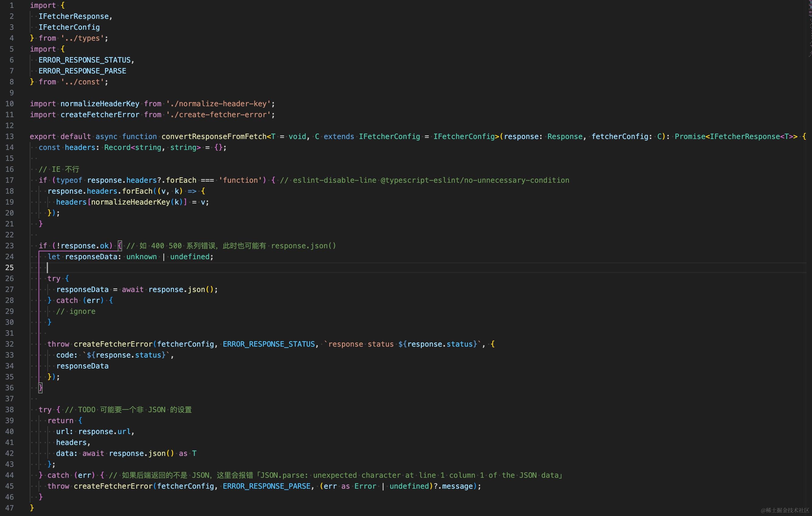Click the '../types' import path string
812x516 pixels.
tap(82, 38)
